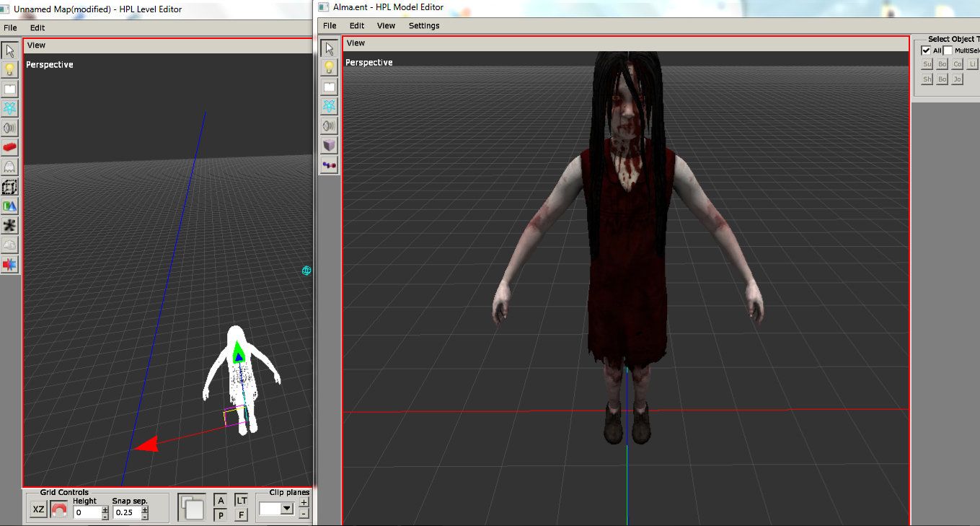
Task: Uncheck the All object type checkbox
Action: coord(926,51)
